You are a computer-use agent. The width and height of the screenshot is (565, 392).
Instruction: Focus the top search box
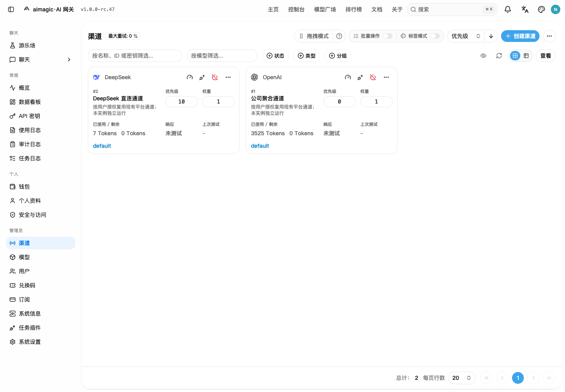[x=452, y=9]
